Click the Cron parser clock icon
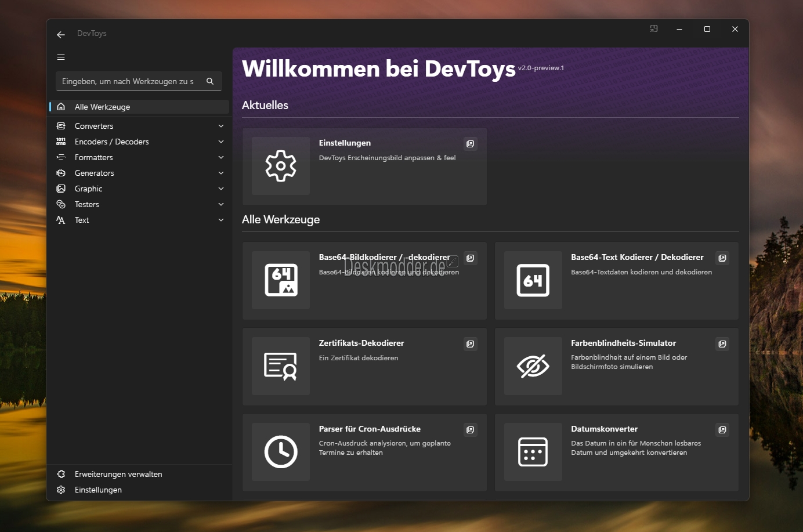 (x=281, y=452)
